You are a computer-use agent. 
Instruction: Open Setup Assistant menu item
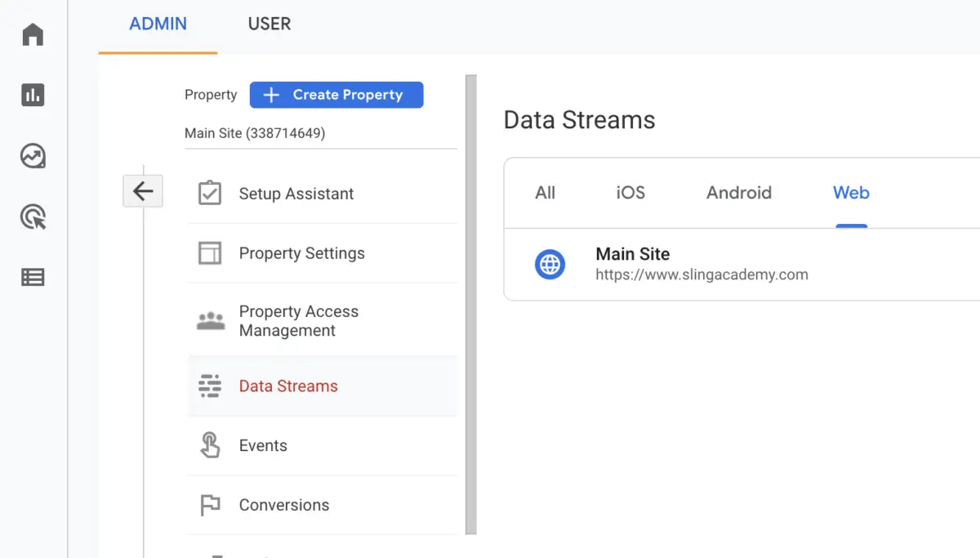pyautogui.click(x=323, y=194)
